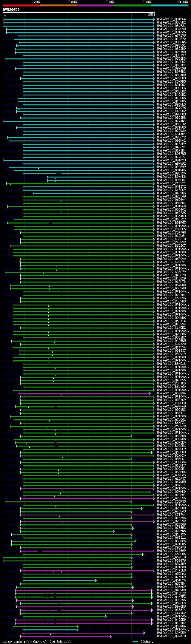Open the UniRef100_Q386I4 hit link
Image resolution: width=191 pixels, height=644 pixels.
point(171,610)
